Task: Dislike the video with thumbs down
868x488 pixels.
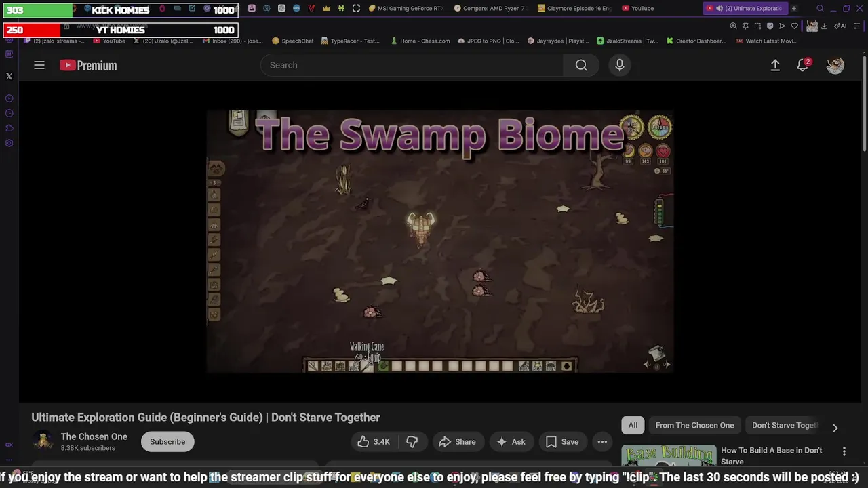Action: (x=412, y=442)
